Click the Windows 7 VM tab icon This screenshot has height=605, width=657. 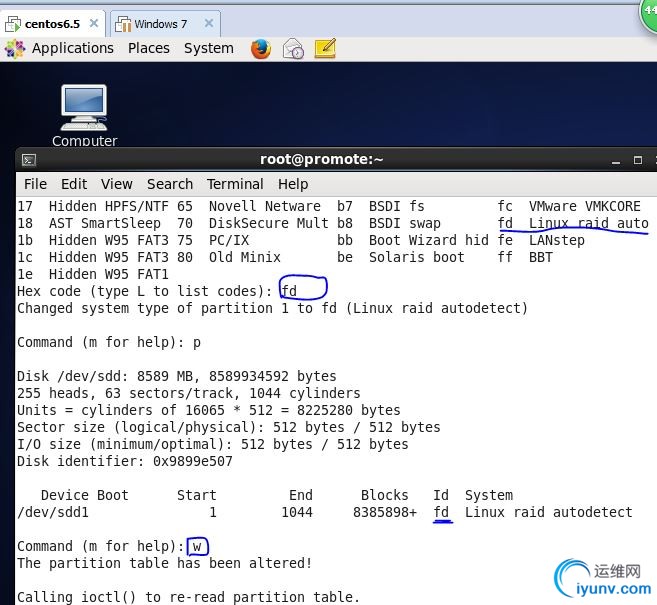pos(123,24)
